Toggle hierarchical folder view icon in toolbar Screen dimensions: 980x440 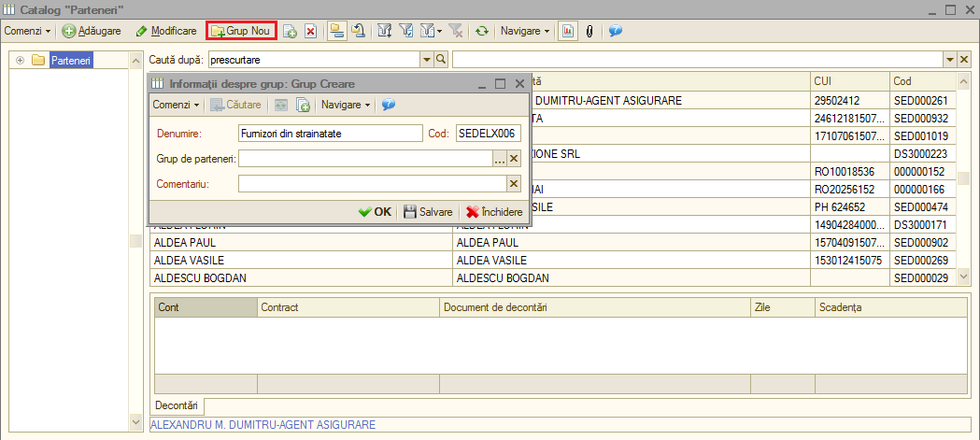coord(337,30)
